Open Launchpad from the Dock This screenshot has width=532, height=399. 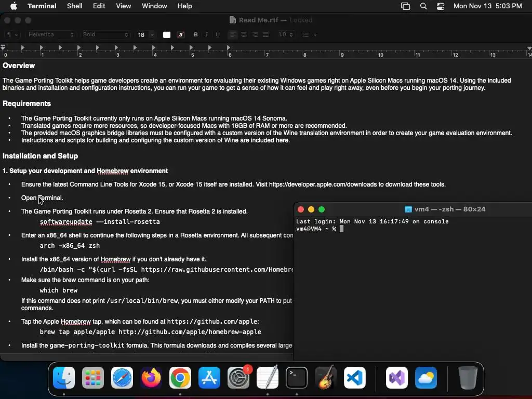pos(93,378)
